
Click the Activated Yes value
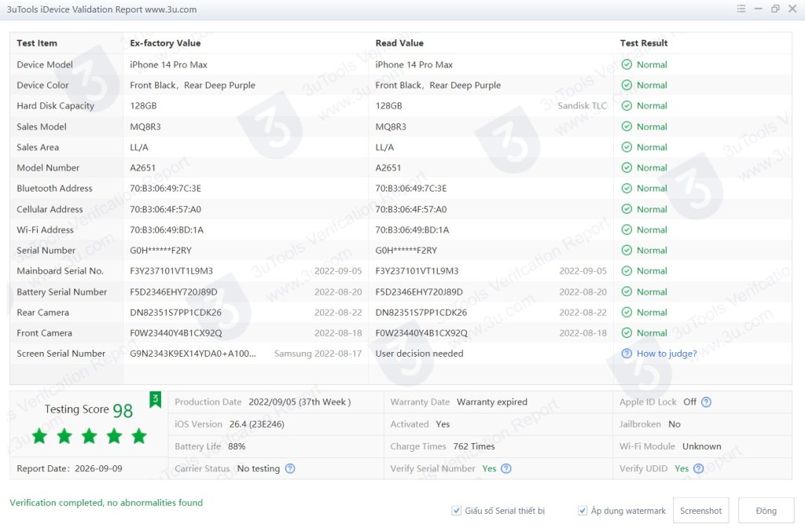pos(443,424)
